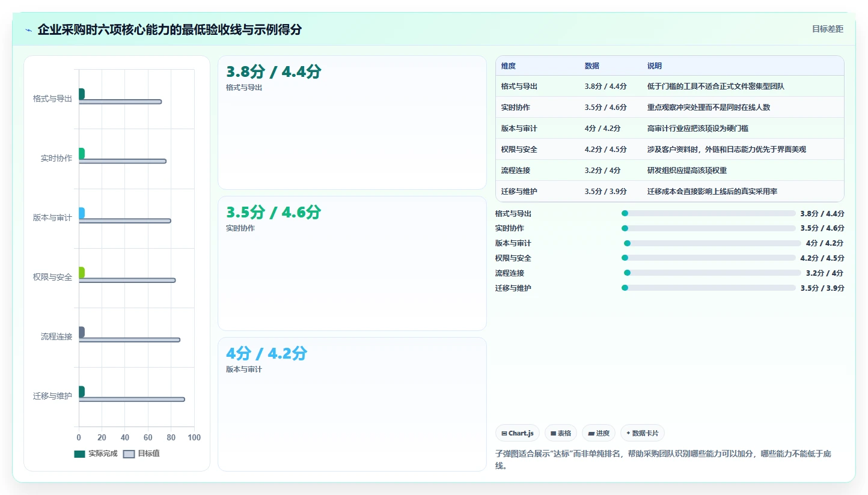Click the 迁移与维护 label on chart axis
Screen dimensions: 868x495
click(x=52, y=396)
